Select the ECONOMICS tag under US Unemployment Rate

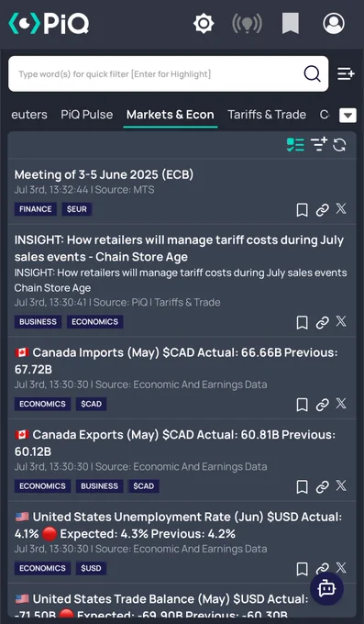tap(42, 568)
